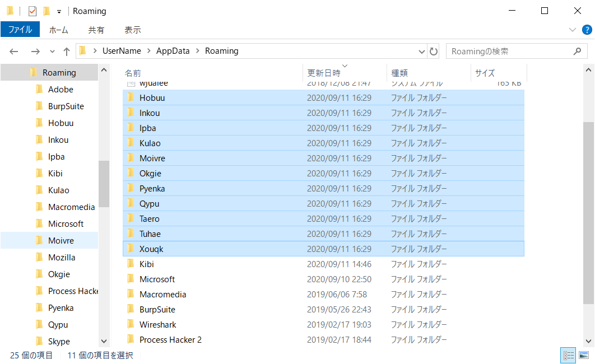595x364 pixels.
Task: Click the Okgie folder icon in file list
Action: (x=131, y=173)
